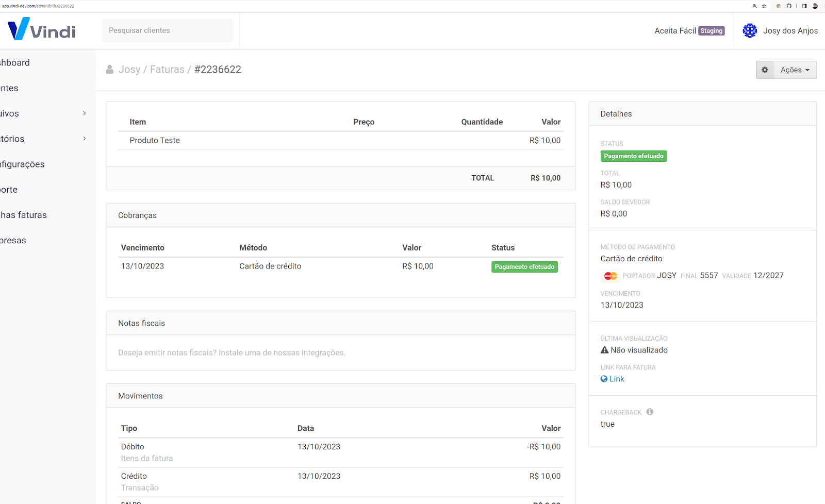The height and width of the screenshot is (504, 825).
Task: Open Dashboard in the sidebar
Action: [x=15, y=63]
